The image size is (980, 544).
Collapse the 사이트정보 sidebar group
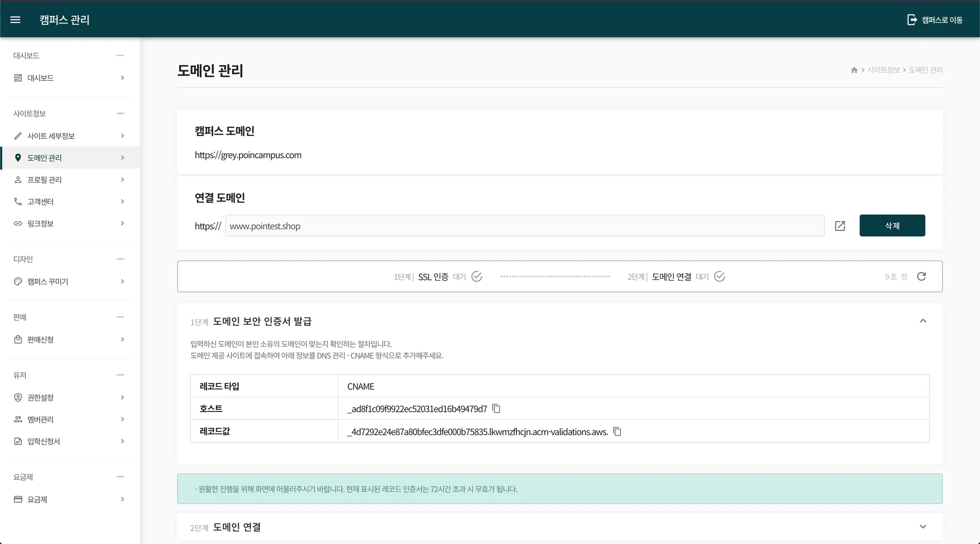120,113
